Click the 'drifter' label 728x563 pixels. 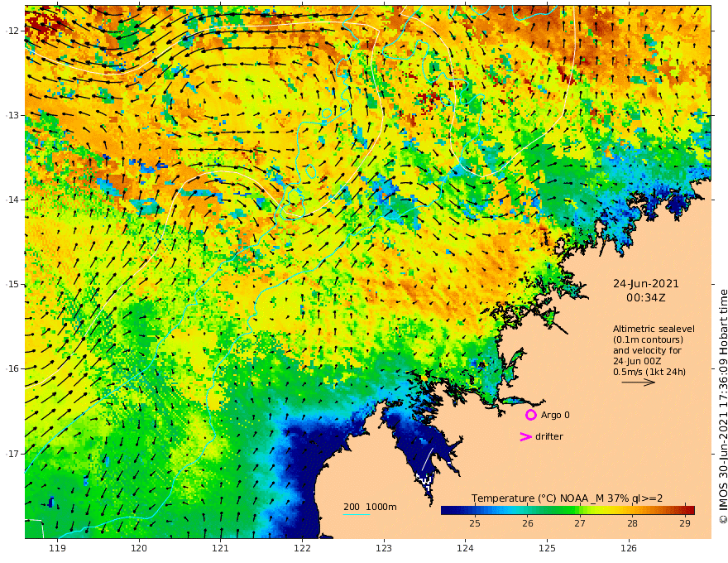tap(548, 436)
